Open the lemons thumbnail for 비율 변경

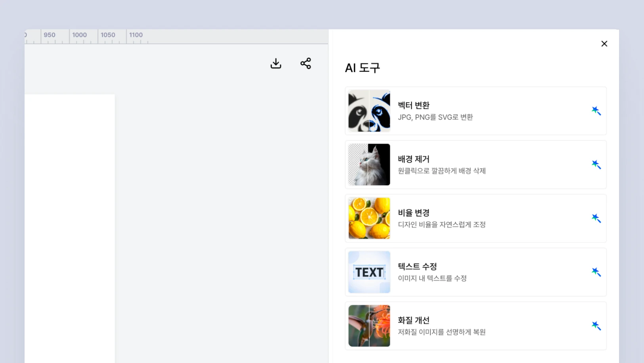369,218
